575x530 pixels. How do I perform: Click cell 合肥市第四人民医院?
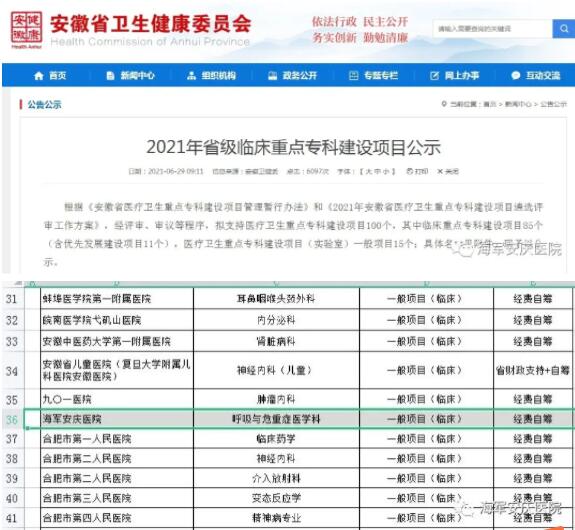pyautogui.click(x=117, y=518)
